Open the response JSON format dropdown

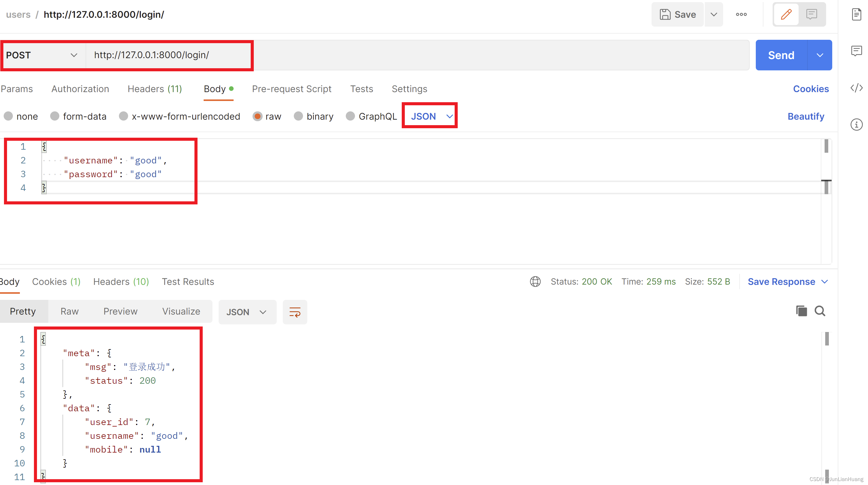[247, 312]
